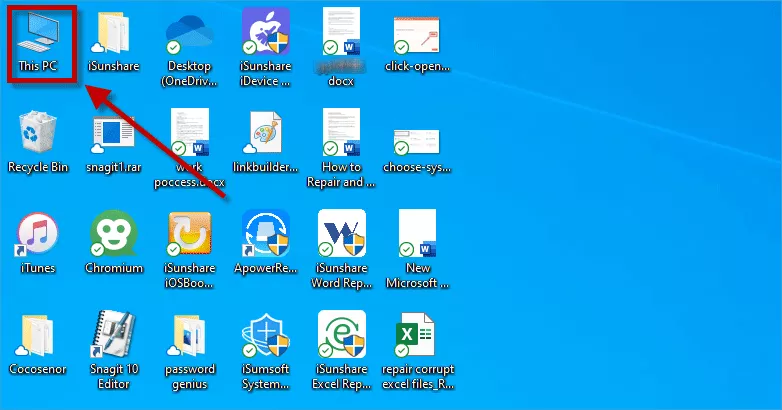Screen dimensions: 782x410
Task: Select the click-open image file icon
Action: 416,34
